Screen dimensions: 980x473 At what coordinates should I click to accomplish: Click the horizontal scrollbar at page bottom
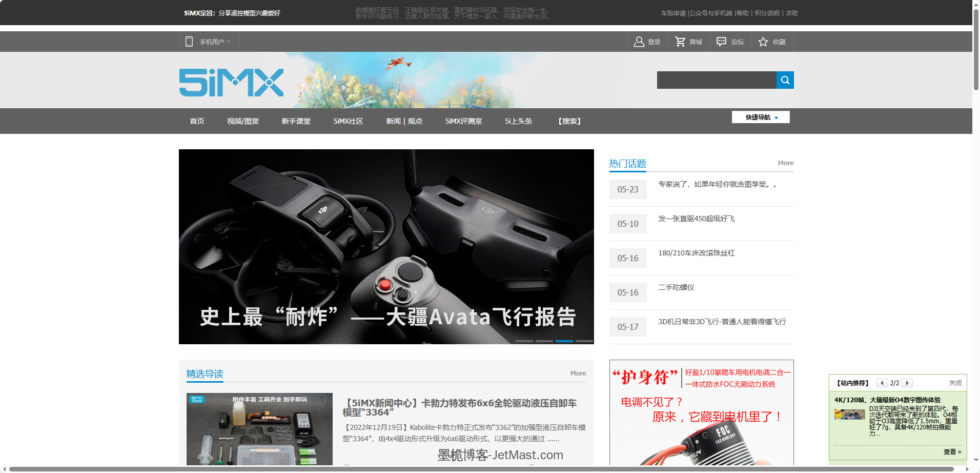pyautogui.click(x=482, y=469)
